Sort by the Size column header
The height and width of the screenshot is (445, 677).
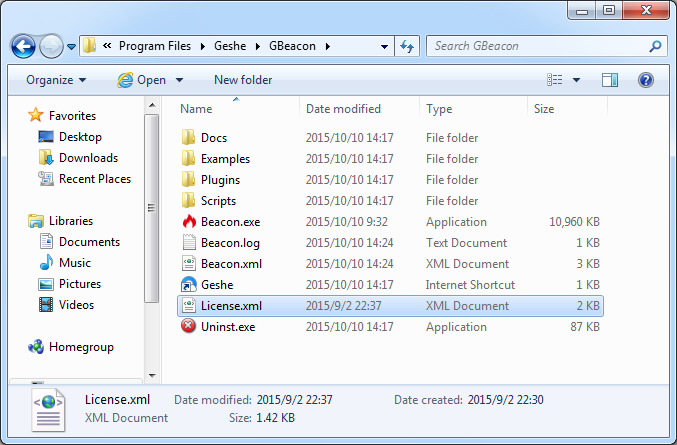tap(544, 109)
